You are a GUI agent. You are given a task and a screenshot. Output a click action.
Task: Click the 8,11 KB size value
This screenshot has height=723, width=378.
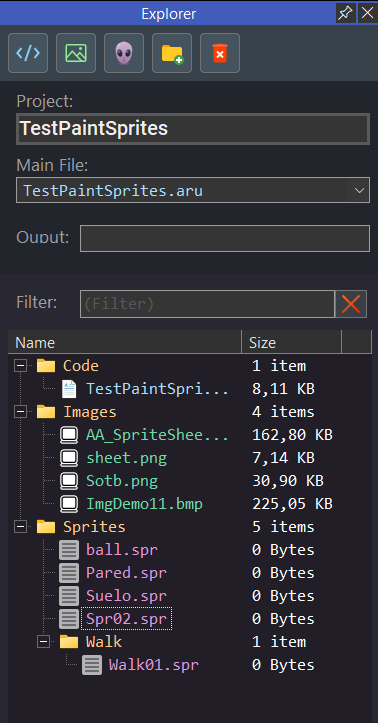click(x=283, y=389)
